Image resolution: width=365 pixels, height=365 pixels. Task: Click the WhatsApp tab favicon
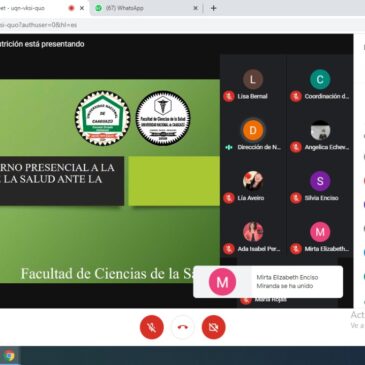[99, 8]
